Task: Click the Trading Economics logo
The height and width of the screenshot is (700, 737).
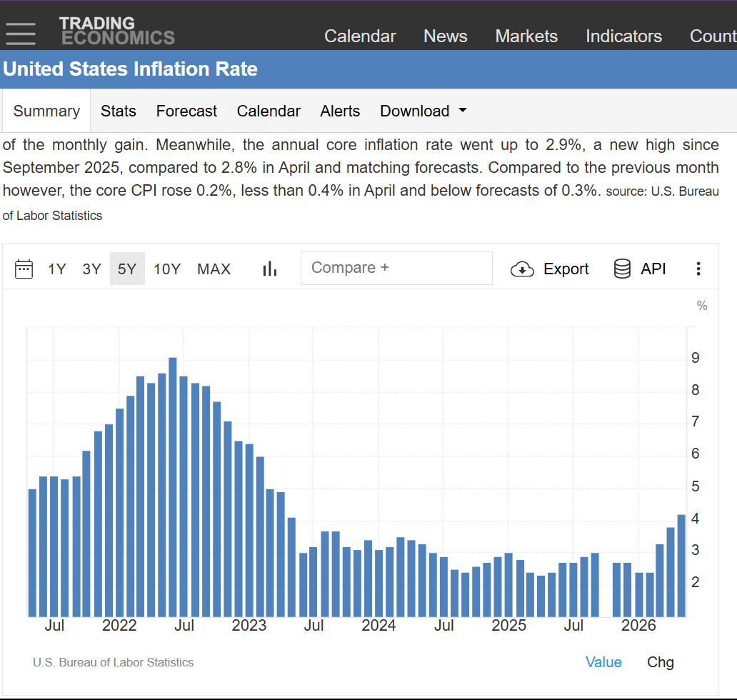Action: tap(117, 31)
